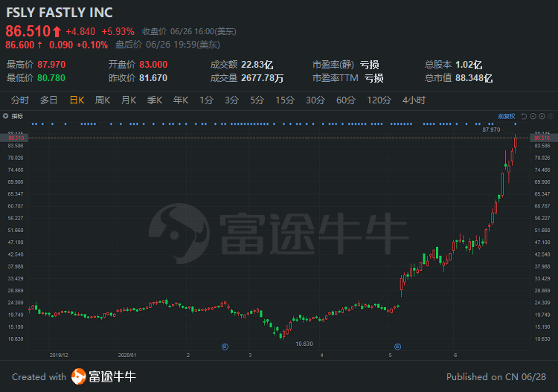Select the 年K yearly candlestick tab
This screenshot has height=392, width=558.
coord(181,100)
